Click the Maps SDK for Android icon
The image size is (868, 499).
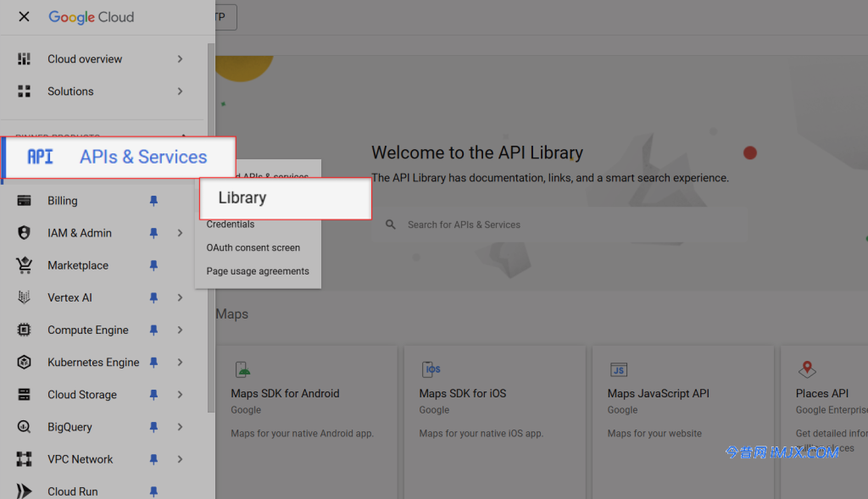click(242, 369)
